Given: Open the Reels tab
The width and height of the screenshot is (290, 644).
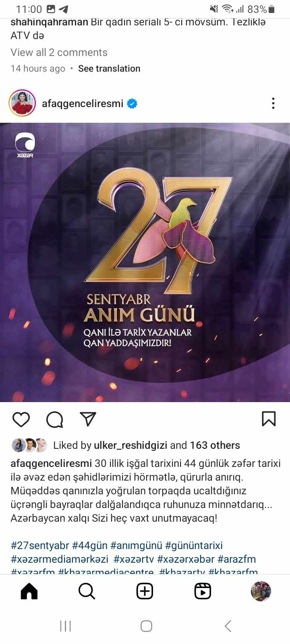Looking at the screenshot, I should (203, 591).
